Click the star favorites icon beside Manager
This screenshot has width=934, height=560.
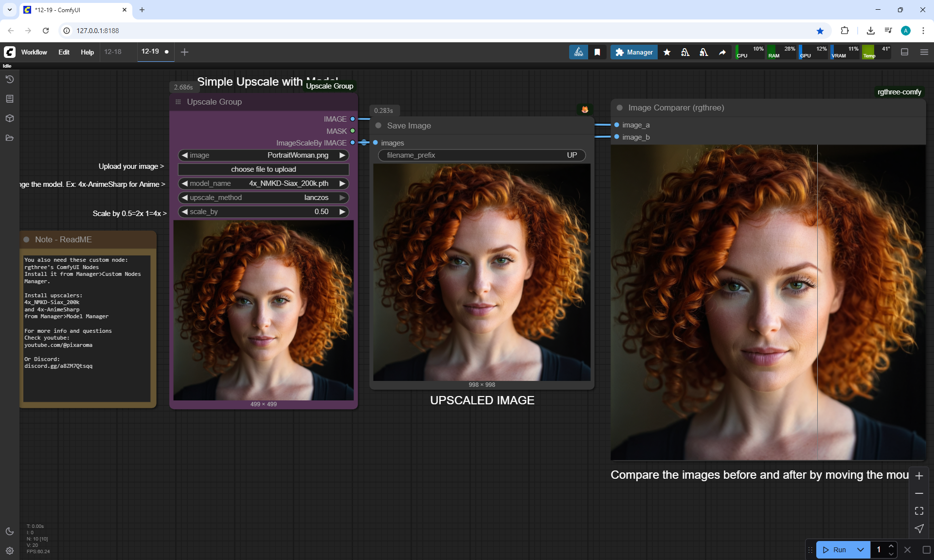tap(667, 52)
